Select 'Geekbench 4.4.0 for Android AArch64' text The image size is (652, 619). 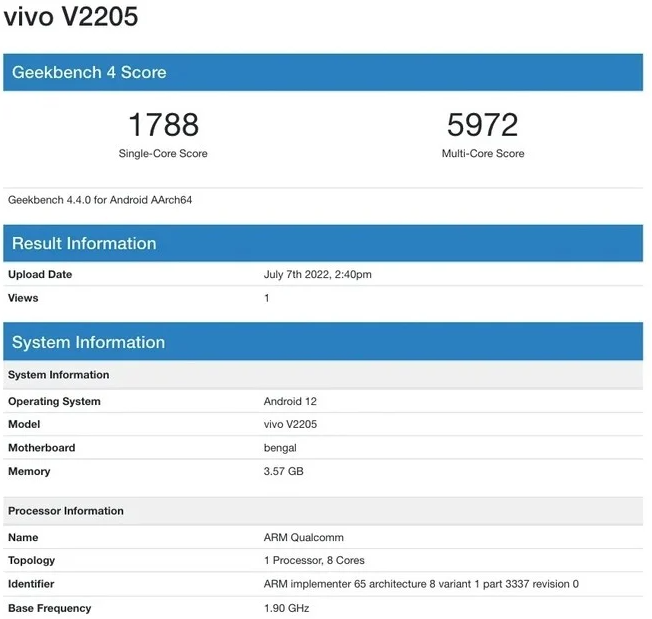tap(100, 200)
